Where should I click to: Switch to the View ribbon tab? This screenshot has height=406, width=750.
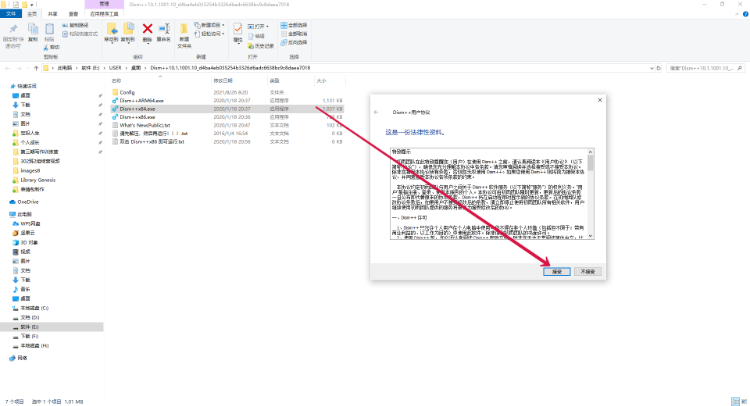tap(74, 11)
